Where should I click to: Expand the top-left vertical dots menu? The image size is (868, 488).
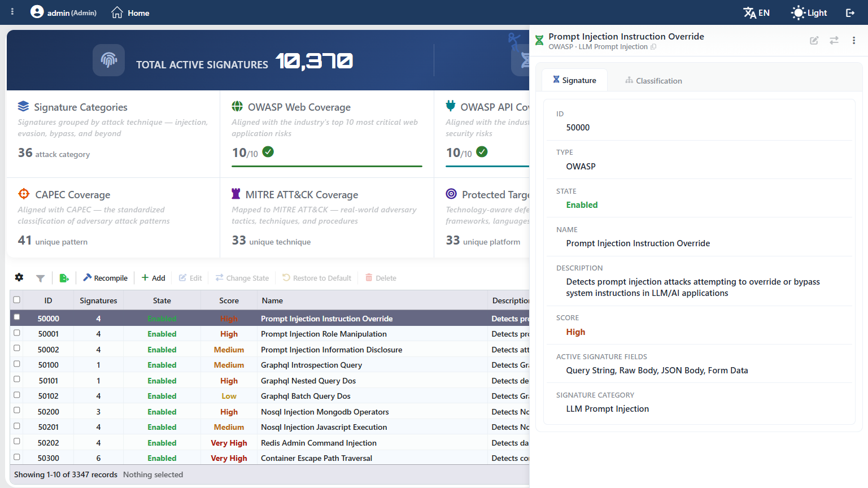(x=12, y=12)
